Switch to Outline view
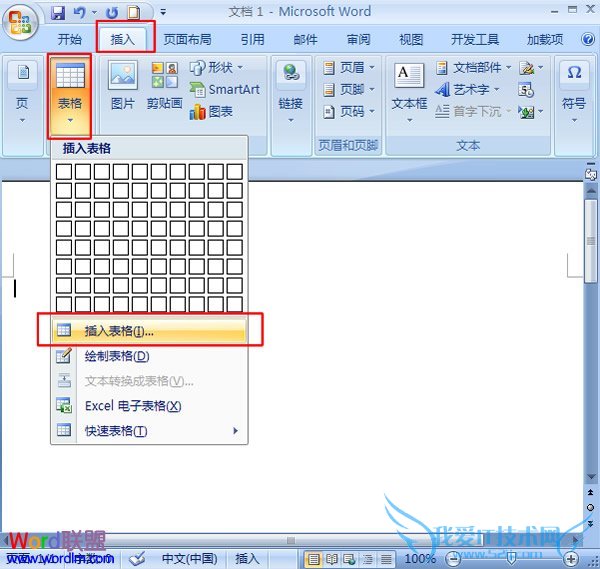Screen dimensions: 600x569 point(368,559)
